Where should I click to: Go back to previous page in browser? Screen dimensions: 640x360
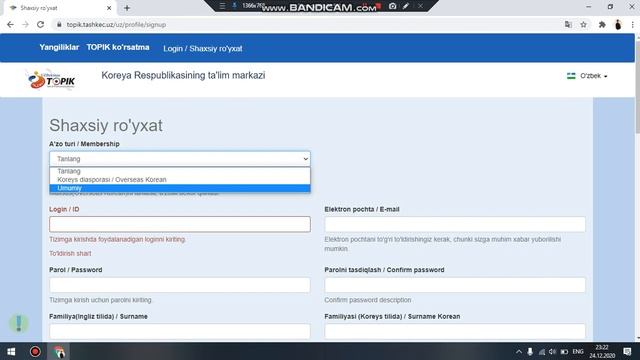click(10, 24)
